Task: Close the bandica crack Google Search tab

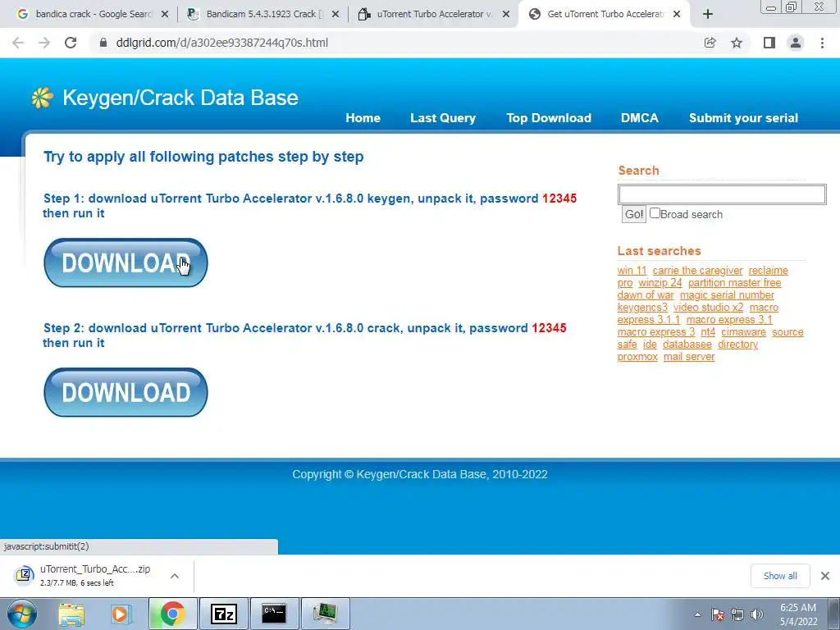Action: pyautogui.click(x=165, y=15)
